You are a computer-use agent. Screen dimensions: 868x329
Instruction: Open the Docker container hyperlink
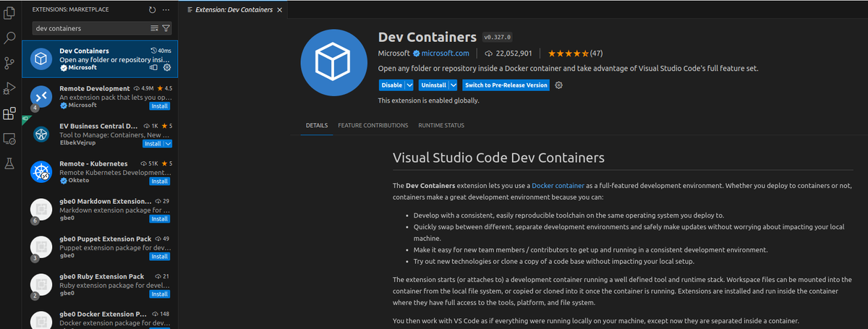(x=558, y=186)
